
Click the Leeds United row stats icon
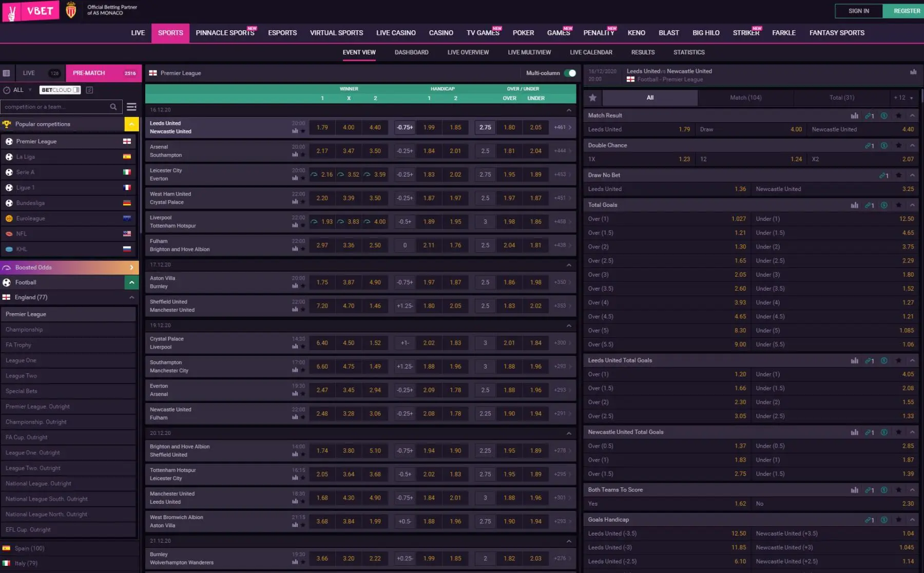pyautogui.click(x=295, y=131)
